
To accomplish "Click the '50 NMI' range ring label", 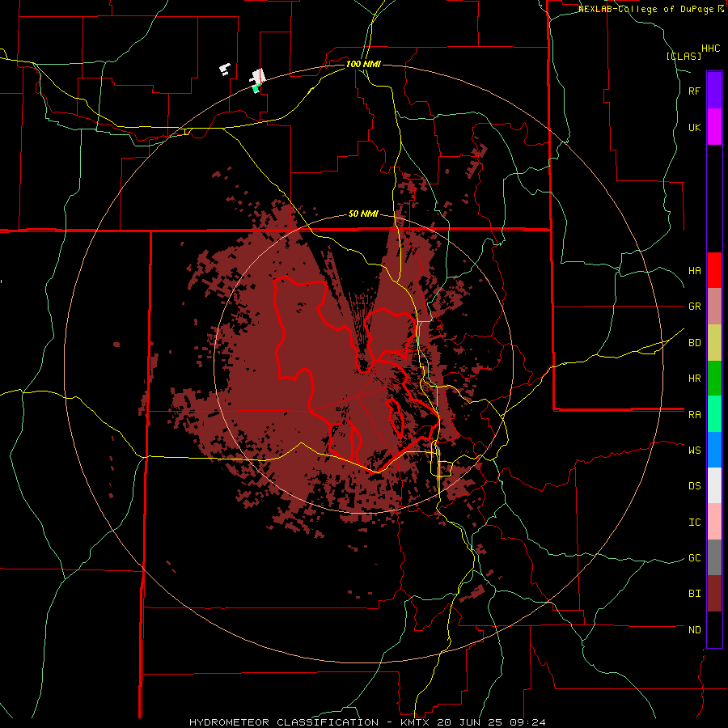I will coord(363,214).
